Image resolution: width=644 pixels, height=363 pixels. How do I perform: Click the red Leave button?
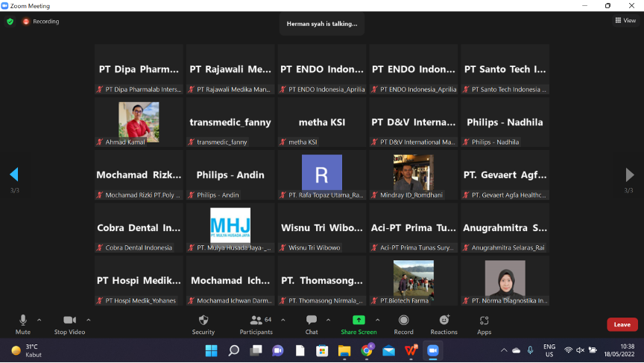pos(622,324)
